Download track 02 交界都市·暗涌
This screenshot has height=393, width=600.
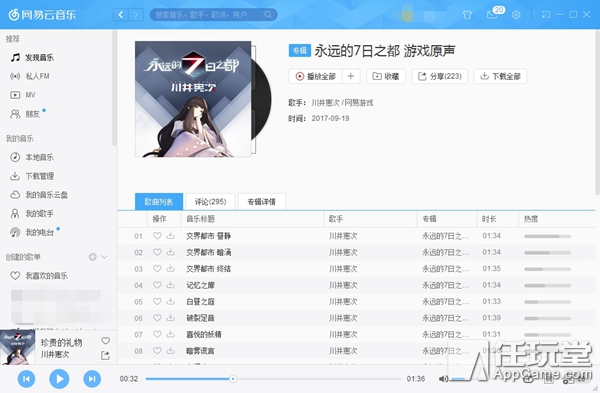[x=171, y=252]
